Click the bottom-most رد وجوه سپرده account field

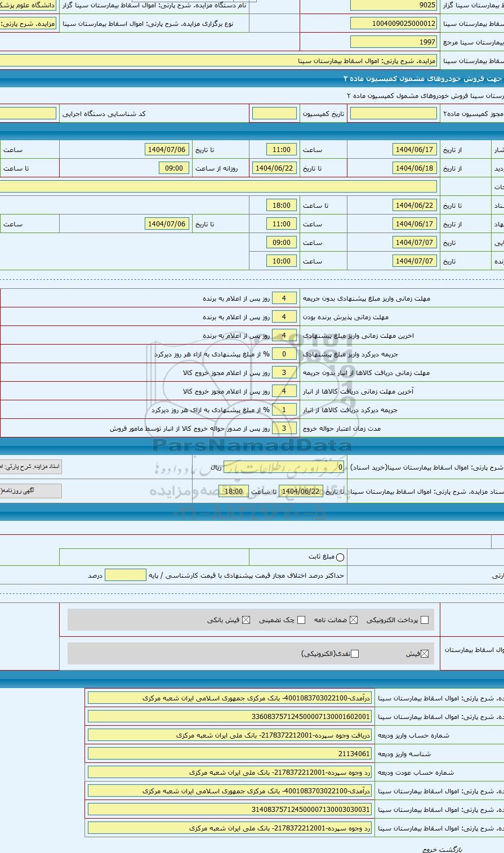[x=230, y=828]
